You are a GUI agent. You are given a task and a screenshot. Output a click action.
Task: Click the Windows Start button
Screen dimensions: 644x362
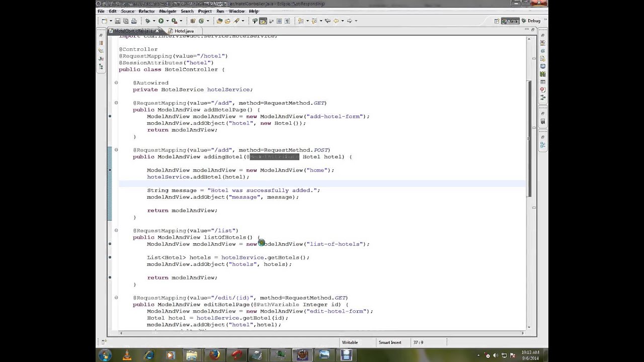click(105, 355)
